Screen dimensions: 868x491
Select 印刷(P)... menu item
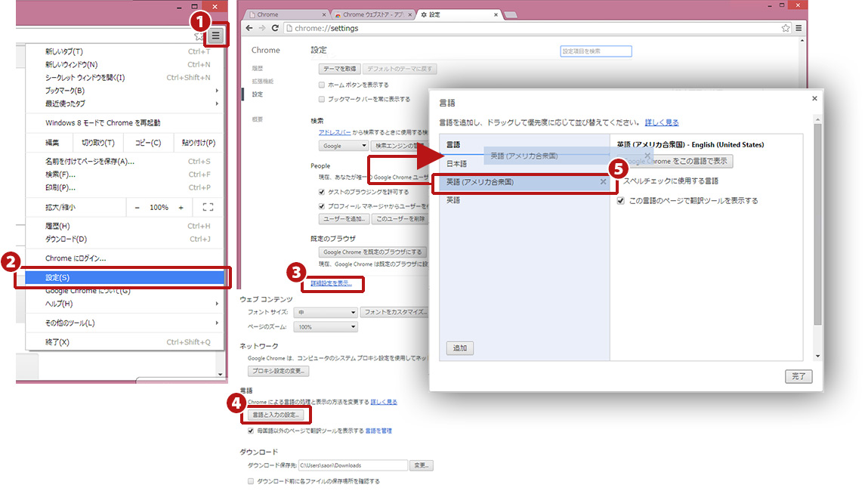[125, 187]
